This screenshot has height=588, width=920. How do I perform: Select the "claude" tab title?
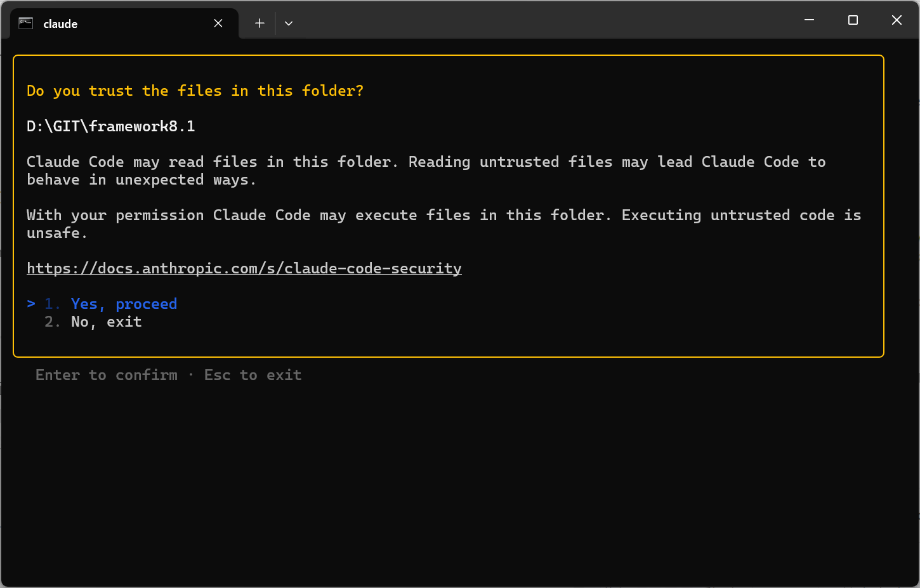tap(60, 24)
